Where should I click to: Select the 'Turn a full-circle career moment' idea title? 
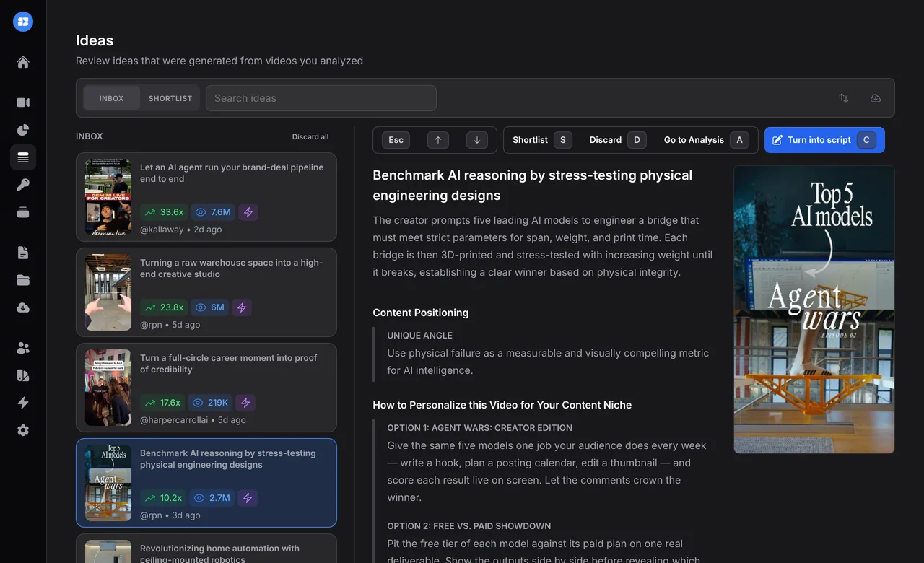pos(229,364)
